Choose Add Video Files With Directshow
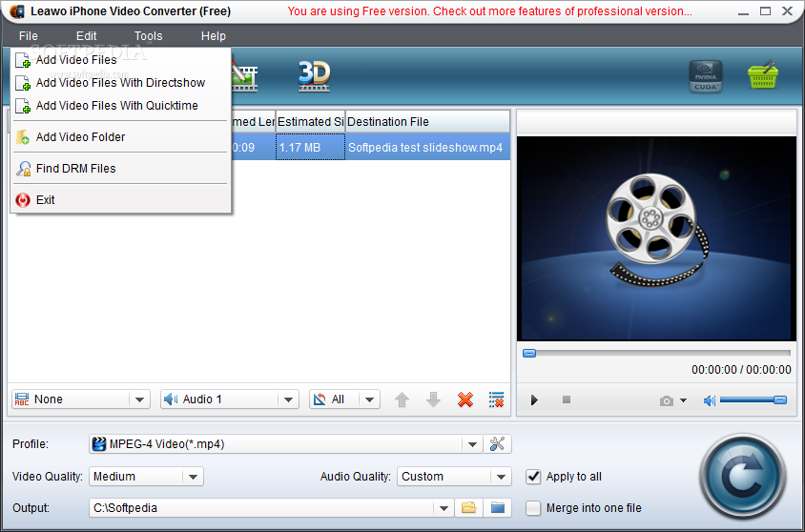The height and width of the screenshot is (532, 805). (x=120, y=83)
